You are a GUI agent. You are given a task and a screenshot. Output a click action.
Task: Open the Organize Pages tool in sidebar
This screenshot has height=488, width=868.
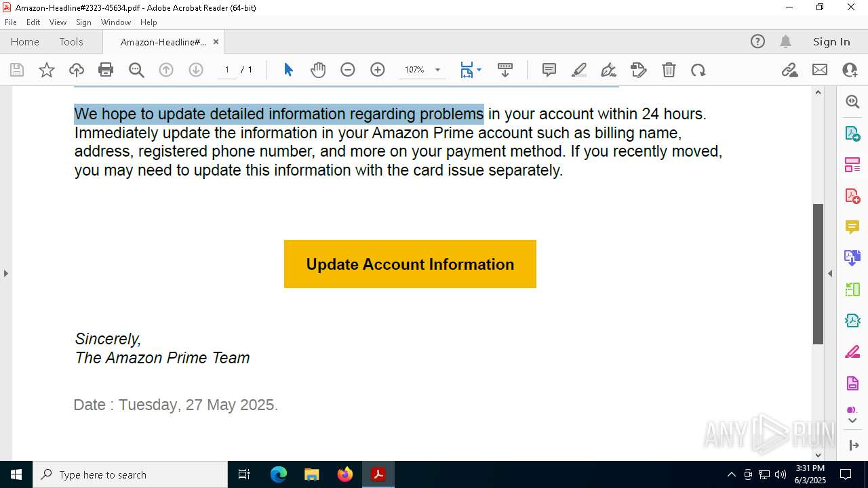[x=852, y=289]
